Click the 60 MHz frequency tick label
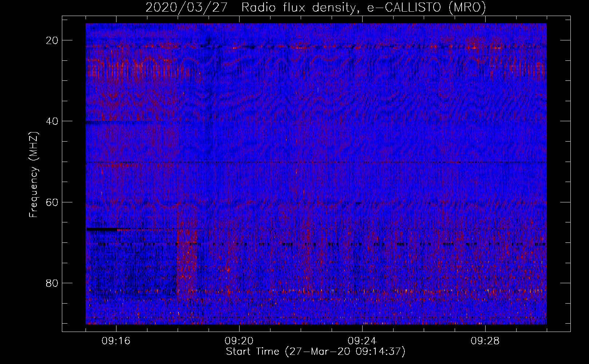589x364 pixels. pos(52,202)
